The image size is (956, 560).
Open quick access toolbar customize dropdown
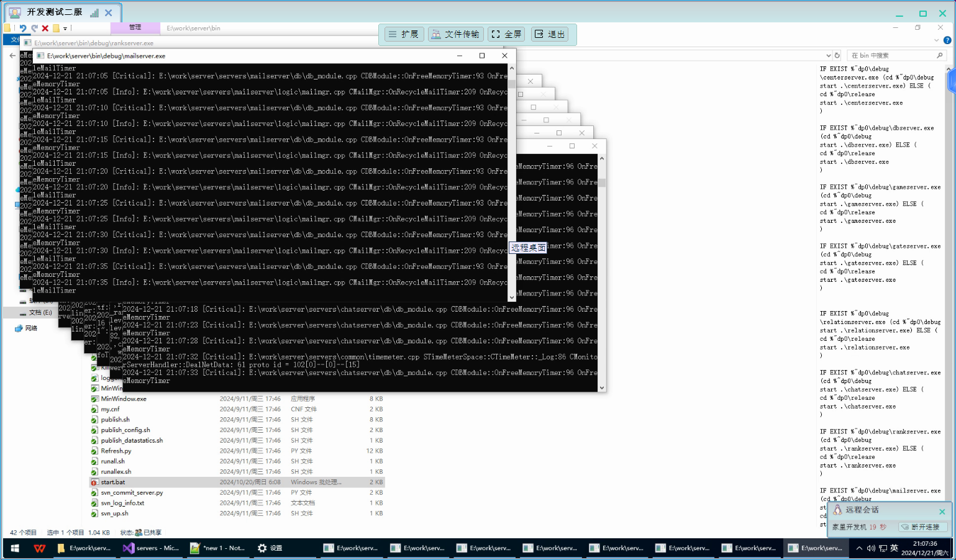65,29
